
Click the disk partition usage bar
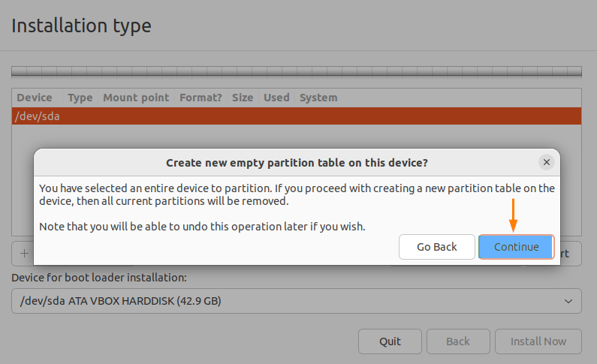[x=296, y=72]
